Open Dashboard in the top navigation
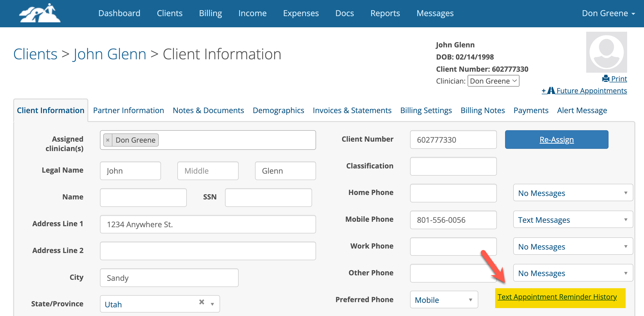The height and width of the screenshot is (316, 644). pyautogui.click(x=119, y=13)
